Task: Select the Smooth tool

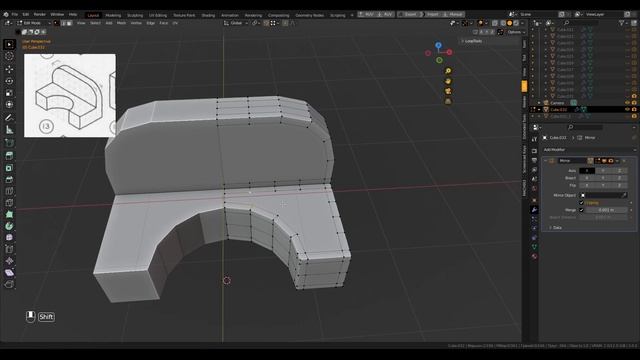Action: coord(9,237)
